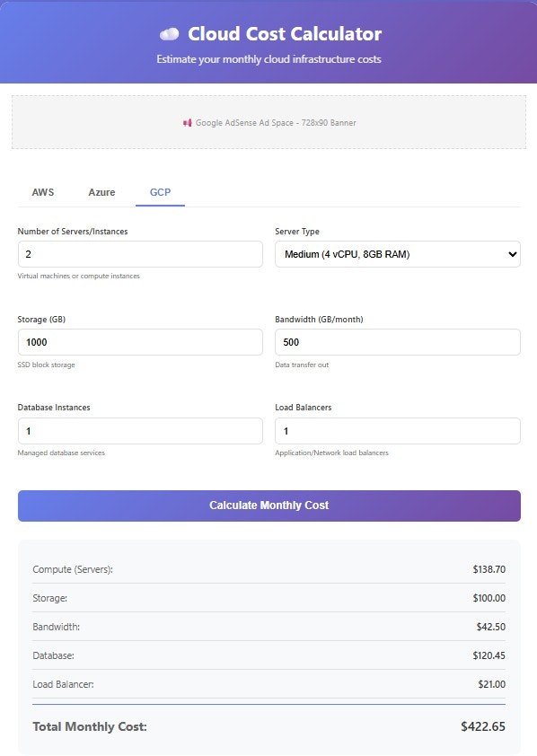Click the 'Load Balancers' label
This screenshot has width=537, height=756.
(x=304, y=408)
